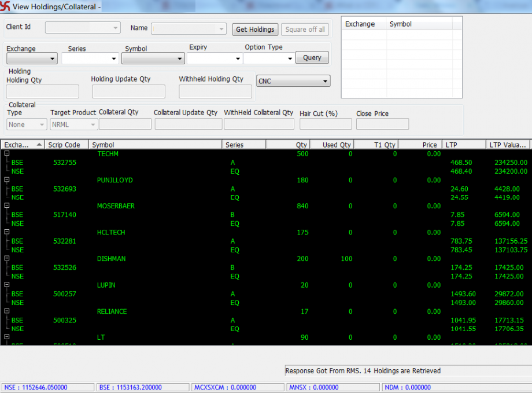Click the Holding Qty input field
532x393 pixels.
pos(42,91)
